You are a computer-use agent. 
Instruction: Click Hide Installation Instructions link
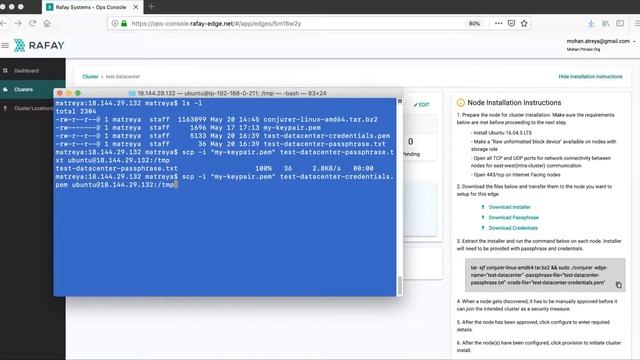590,77
